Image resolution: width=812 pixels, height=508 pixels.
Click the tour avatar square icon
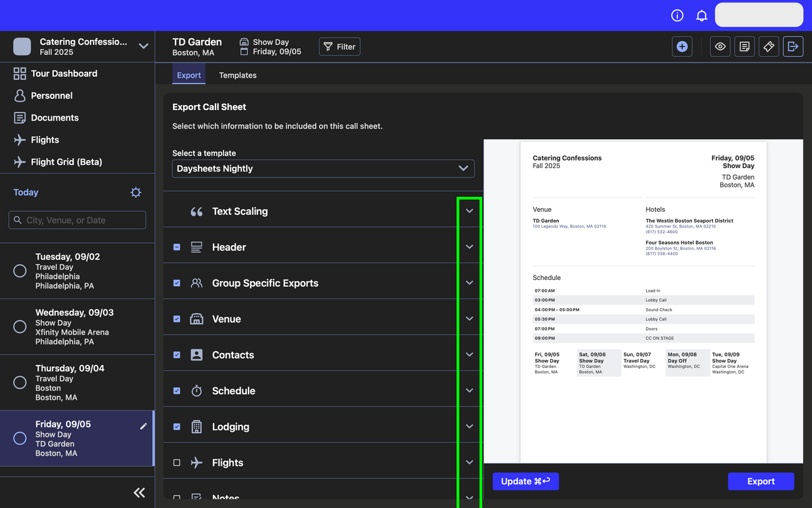point(22,46)
